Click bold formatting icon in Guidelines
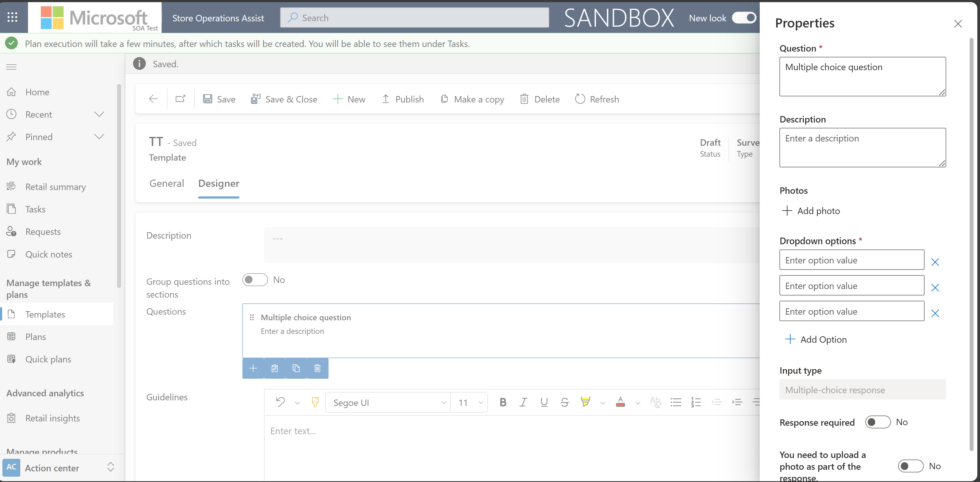This screenshot has height=482, width=980. 503,402
